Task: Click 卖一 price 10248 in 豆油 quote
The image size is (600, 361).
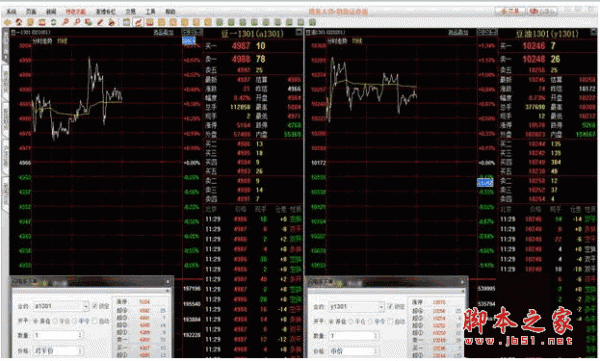Action: click(534, 59)
